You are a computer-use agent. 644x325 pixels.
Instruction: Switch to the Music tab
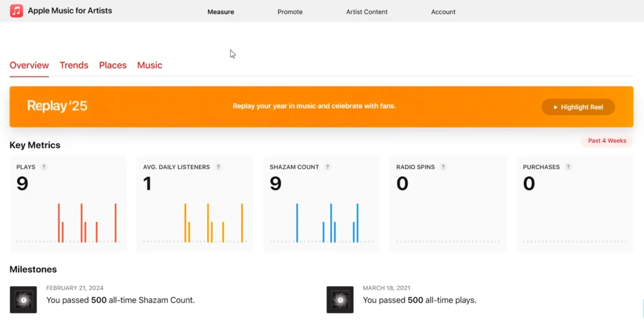tap(150, 65)
